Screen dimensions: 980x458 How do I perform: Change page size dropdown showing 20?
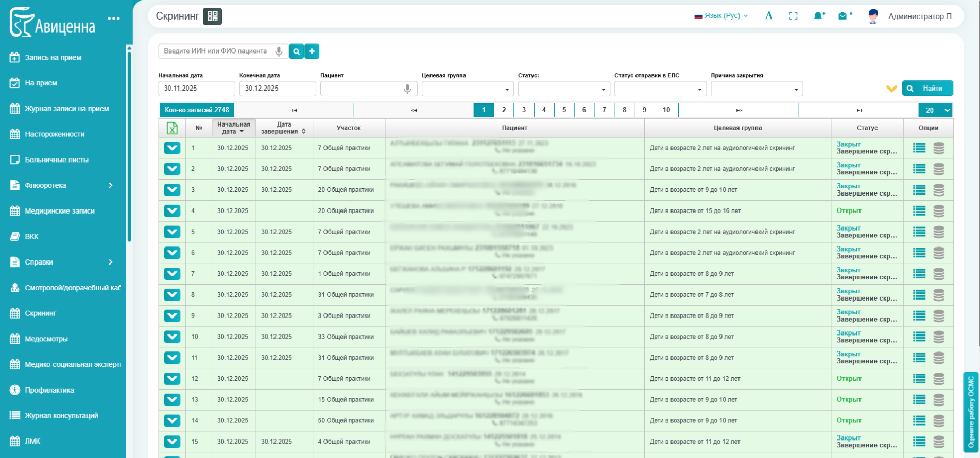coord(935,110)
